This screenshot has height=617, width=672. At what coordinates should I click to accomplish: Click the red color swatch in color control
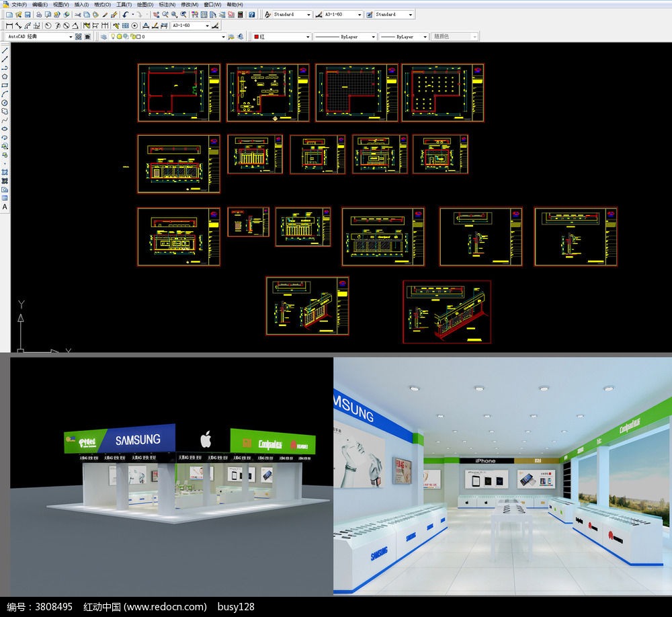(256, 37)
